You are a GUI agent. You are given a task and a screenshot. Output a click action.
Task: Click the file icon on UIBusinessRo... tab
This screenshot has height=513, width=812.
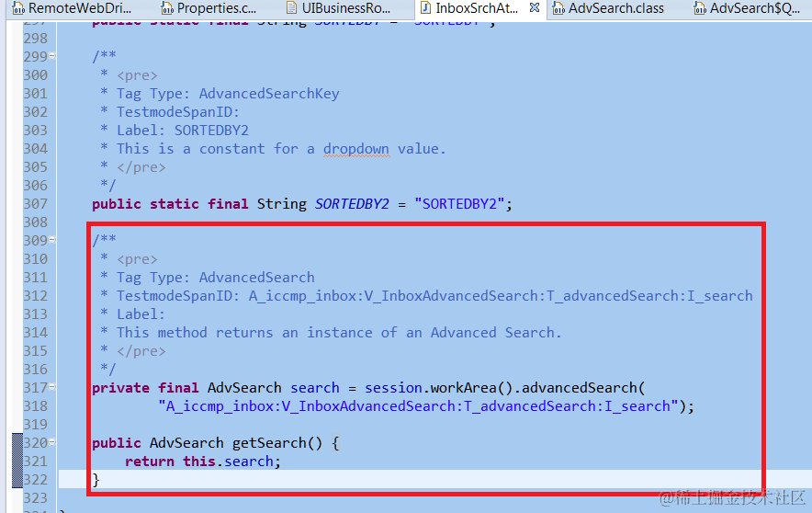tap(292, 8)
